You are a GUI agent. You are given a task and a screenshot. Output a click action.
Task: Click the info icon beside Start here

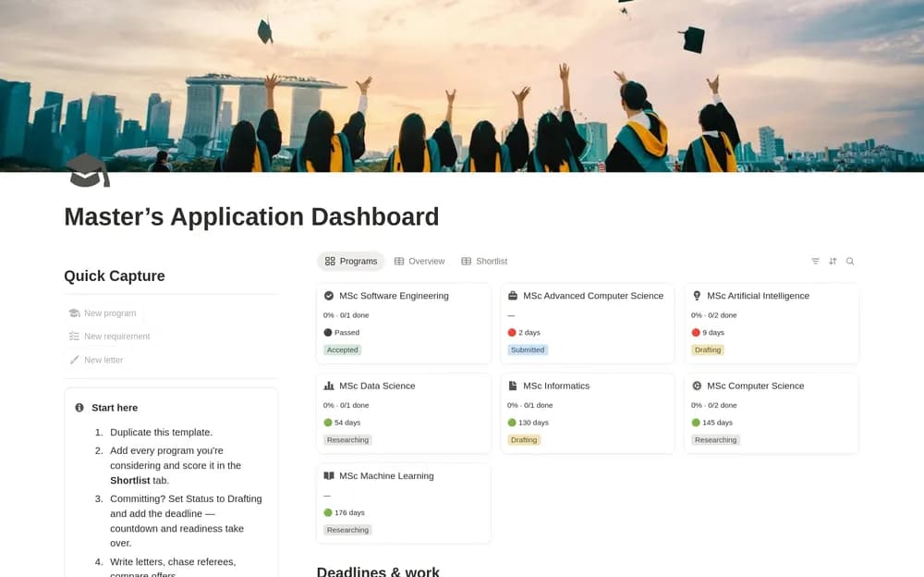click(79, 407)
